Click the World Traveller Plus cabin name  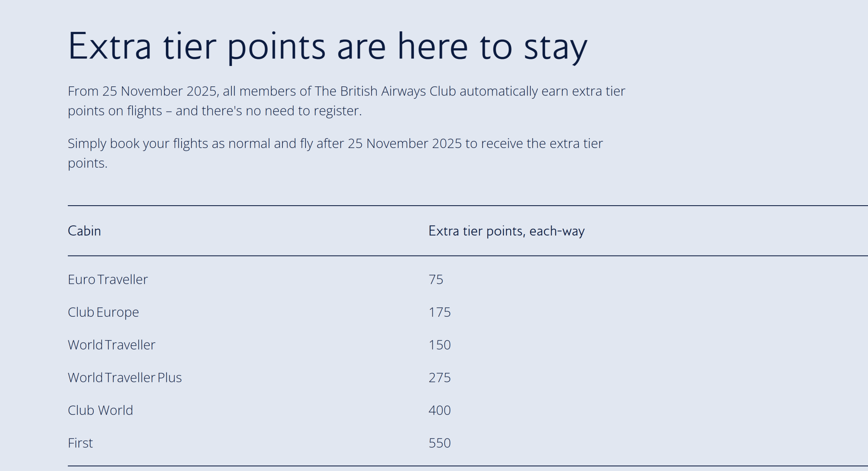pyautogui.click(x=125, y=378)
